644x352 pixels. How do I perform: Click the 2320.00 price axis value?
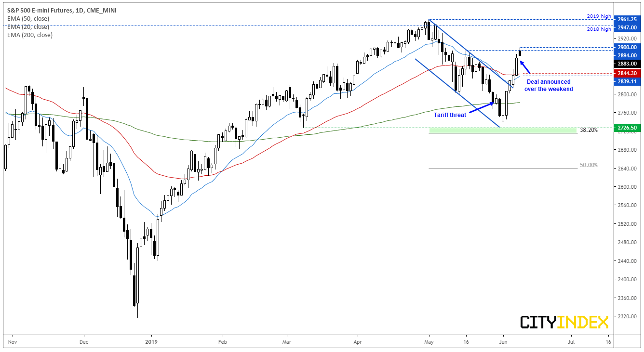[627, 316]
